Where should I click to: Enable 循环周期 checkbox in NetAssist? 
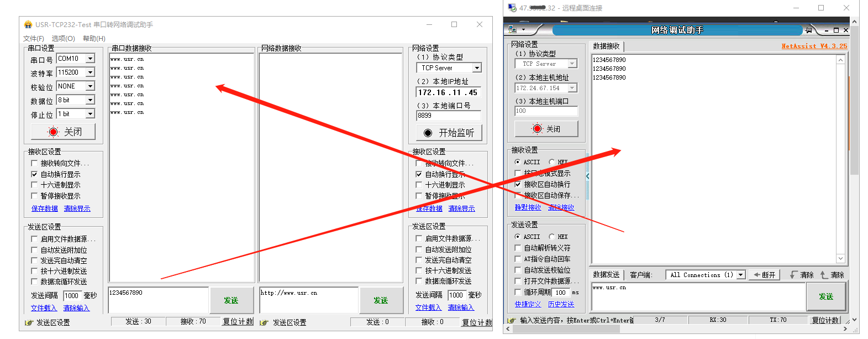point(518,292)
